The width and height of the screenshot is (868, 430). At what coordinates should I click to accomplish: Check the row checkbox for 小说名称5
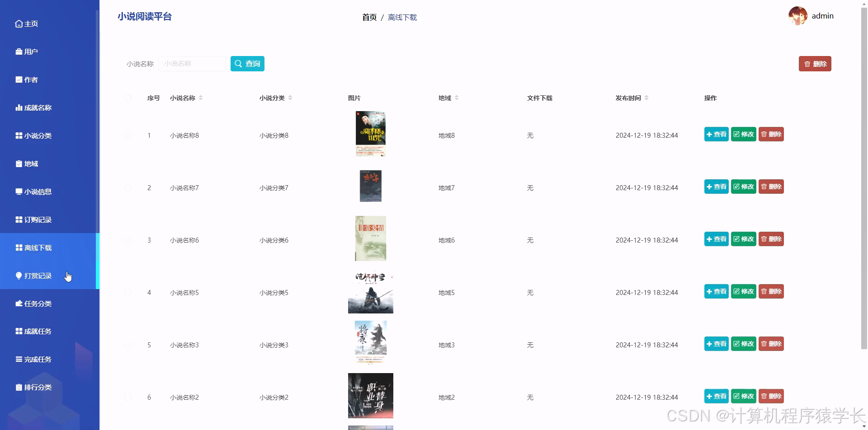click(x=128, y=293)
